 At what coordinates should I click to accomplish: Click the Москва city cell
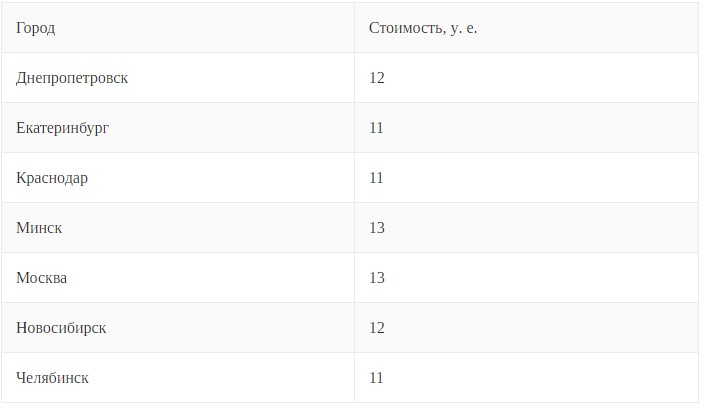42,278
